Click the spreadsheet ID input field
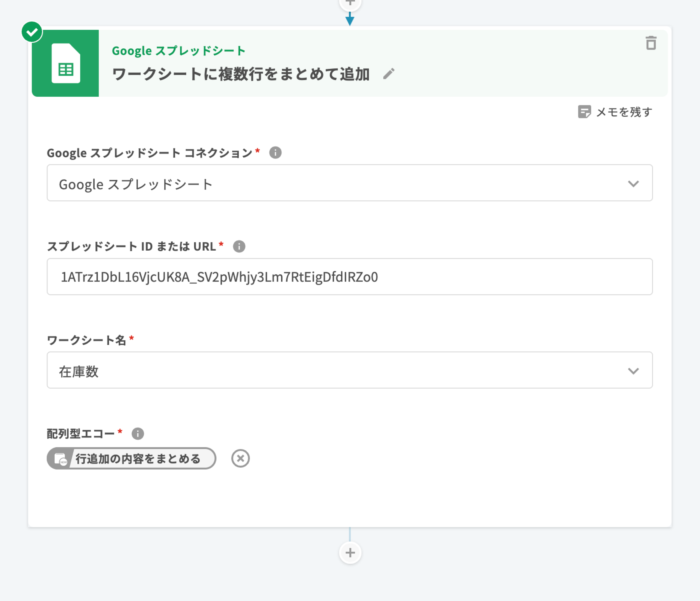700x601 pixels. pyautogui.click(x=349, y=277)
